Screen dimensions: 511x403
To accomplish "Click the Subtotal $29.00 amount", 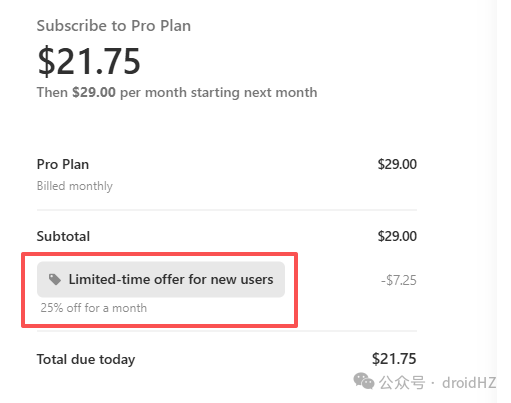I will pos(397,236).
